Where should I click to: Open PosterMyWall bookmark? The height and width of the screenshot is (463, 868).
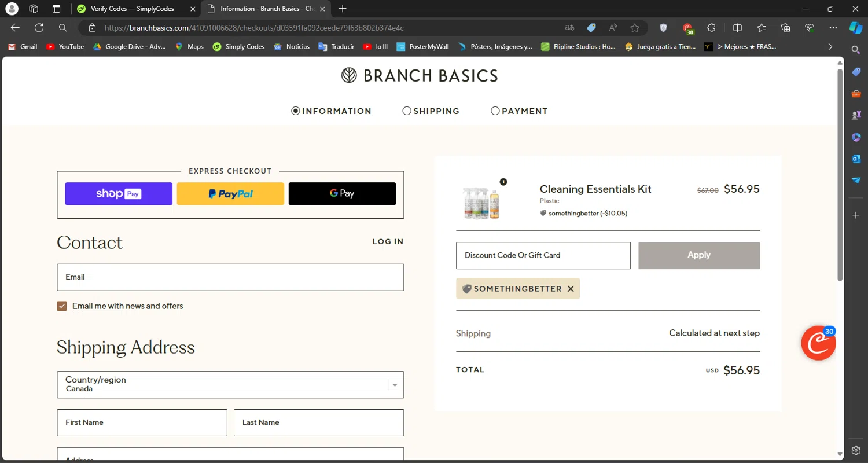(x=422, y=47)
